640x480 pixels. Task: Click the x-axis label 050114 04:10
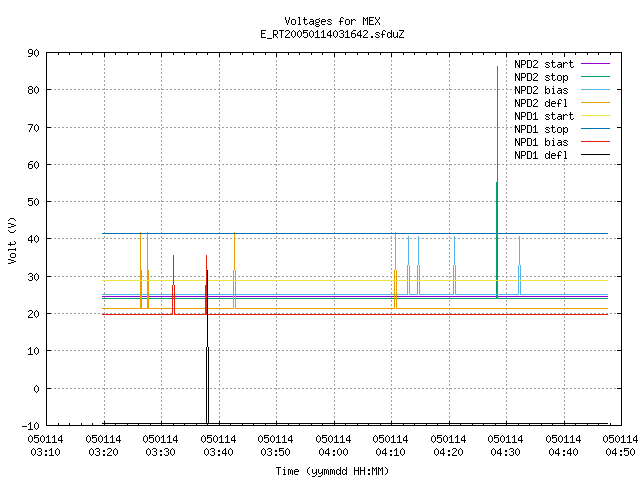click(391, 446)
